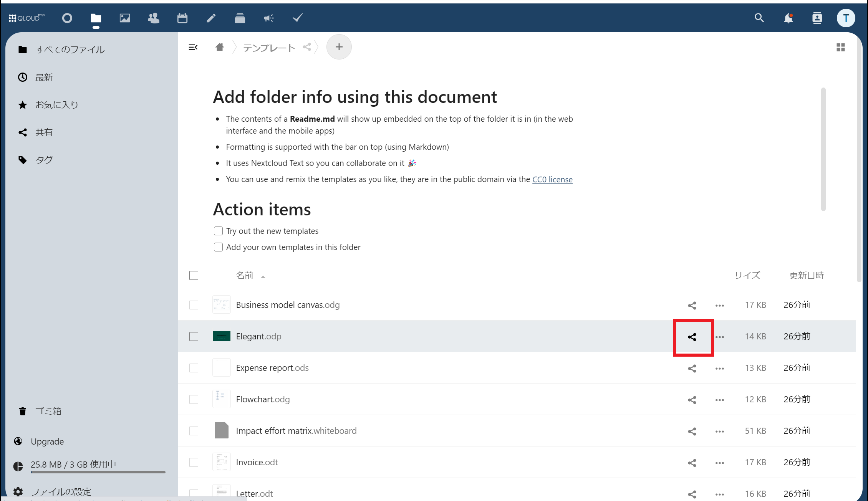
Task: Open the Contacts app icon in top bar
Action: (x=154, y=18)
